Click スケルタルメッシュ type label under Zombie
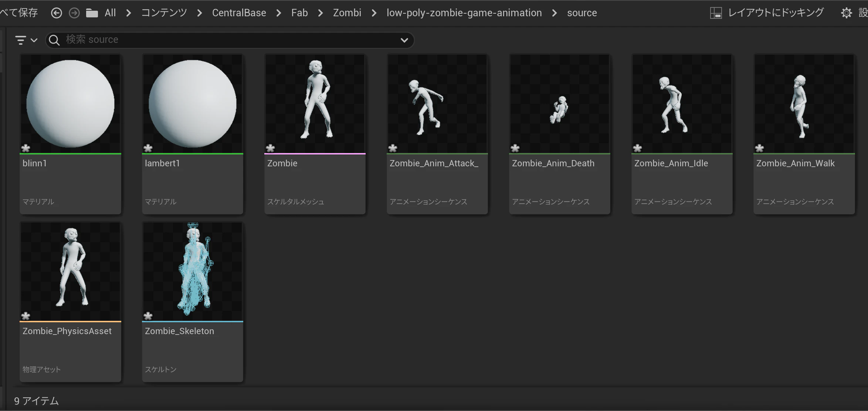 (296, 202)
